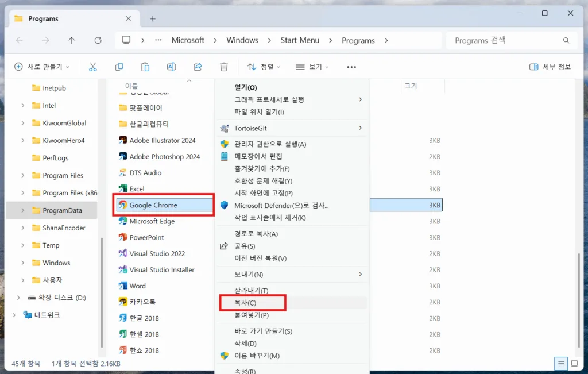Click the Cut scissors icon in toolbar
The height and width of the screenshot is (374, 588).
coord(92,67)
